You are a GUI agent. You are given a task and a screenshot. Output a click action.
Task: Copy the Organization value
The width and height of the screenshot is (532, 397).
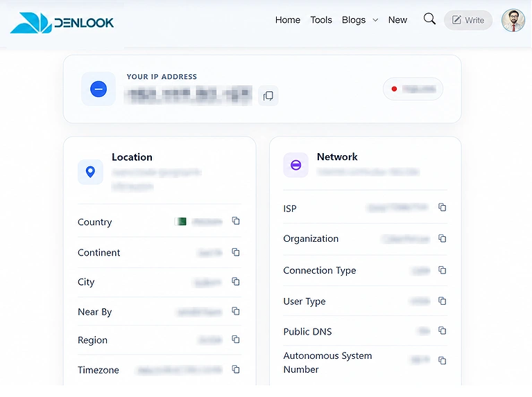pyautogui.click(x=442, y=238)
